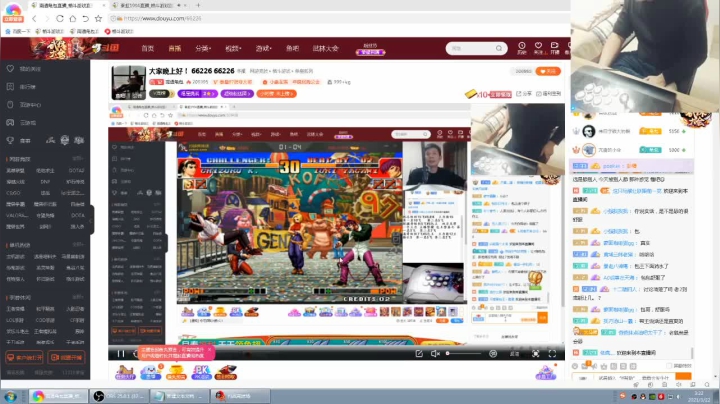Open 首页 in the Douyu navigation
Viewport: 720px width, 404px height.
tap(147, 48)
